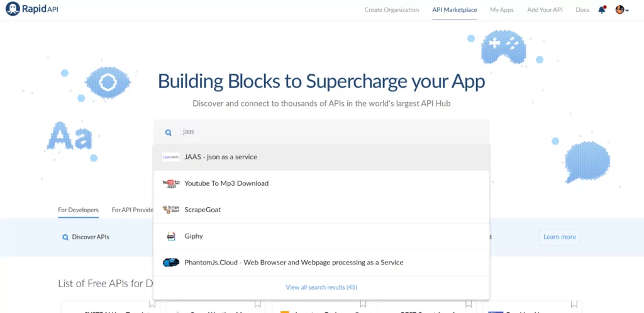The image size is (644, 313).
Task: Click the ScrapeGoat logo icon
Action: tap(170, 210)
